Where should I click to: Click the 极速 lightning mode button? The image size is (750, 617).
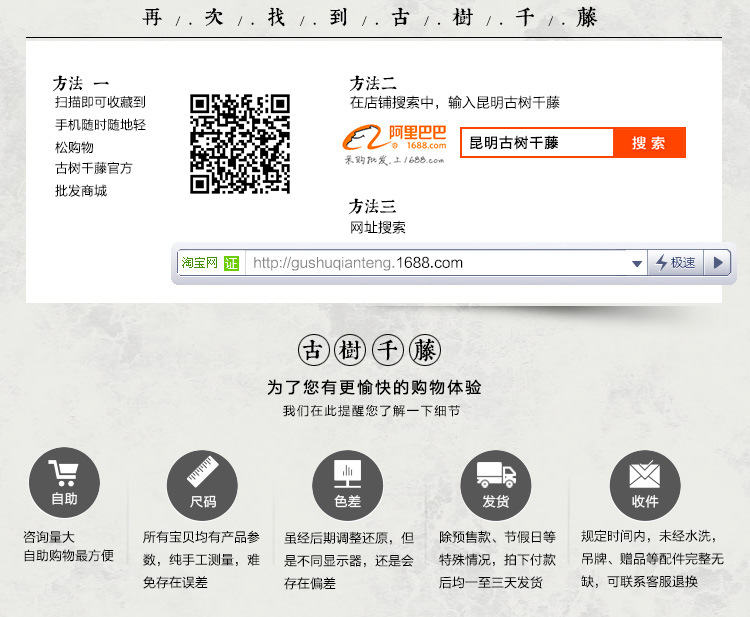(x=675, y=263)
